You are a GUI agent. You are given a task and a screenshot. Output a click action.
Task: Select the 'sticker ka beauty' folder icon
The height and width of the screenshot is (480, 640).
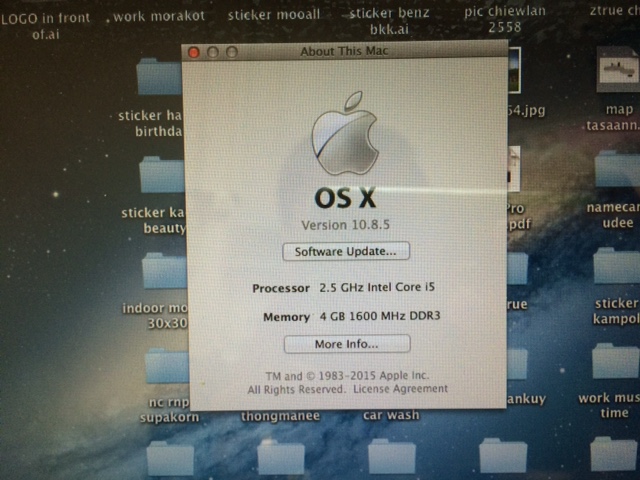[162, 174]
